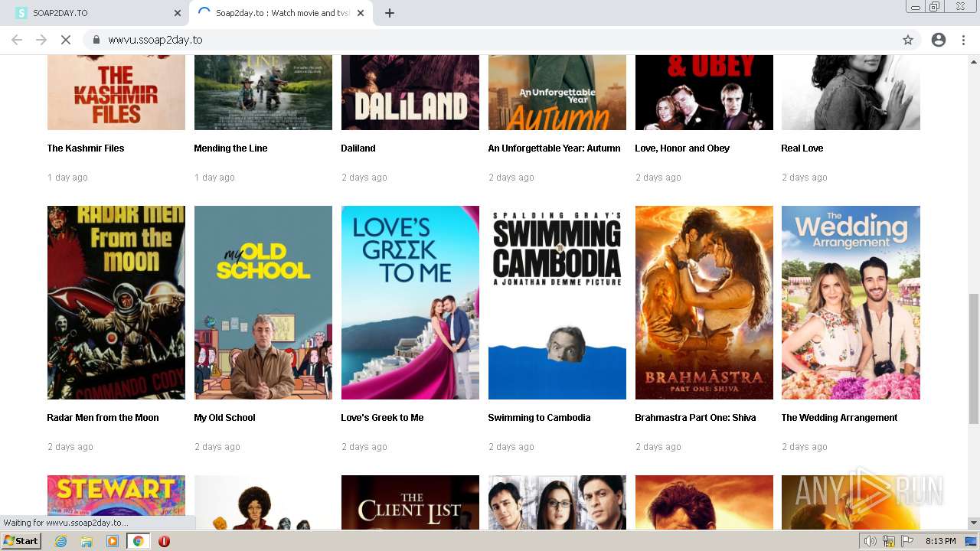This screenshot has width=980, height=551.
Task: Close the SOAP2DAY.TO tab
Action: click(178, 13)
